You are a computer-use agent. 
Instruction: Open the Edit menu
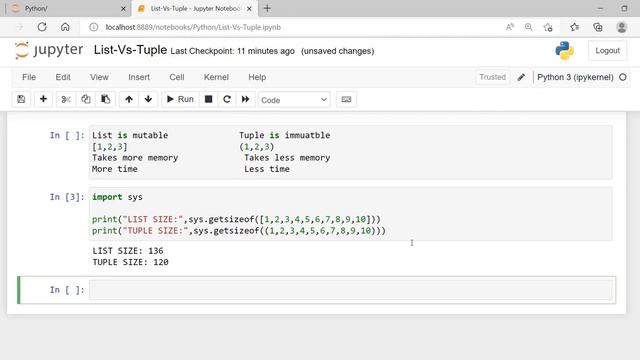(63, 77)
